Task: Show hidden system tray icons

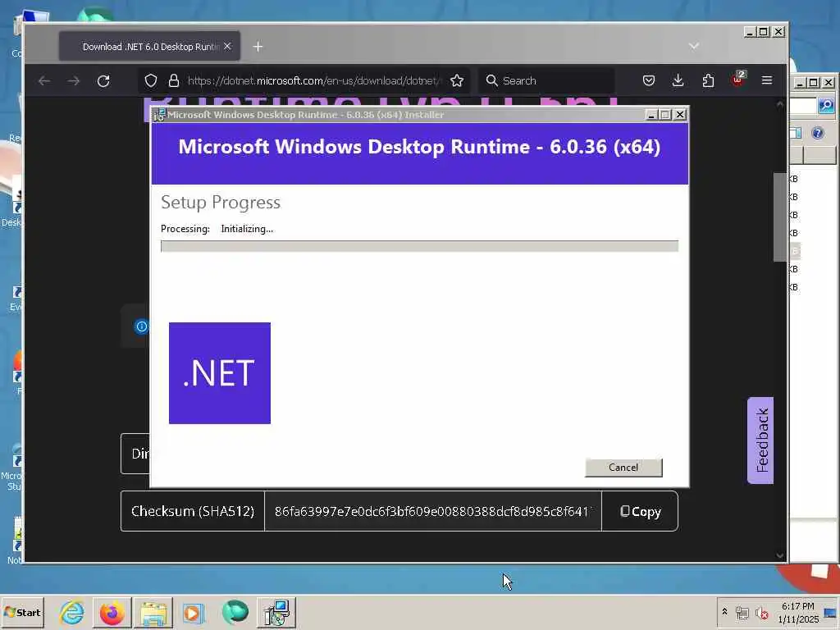Action: (725, 612)
